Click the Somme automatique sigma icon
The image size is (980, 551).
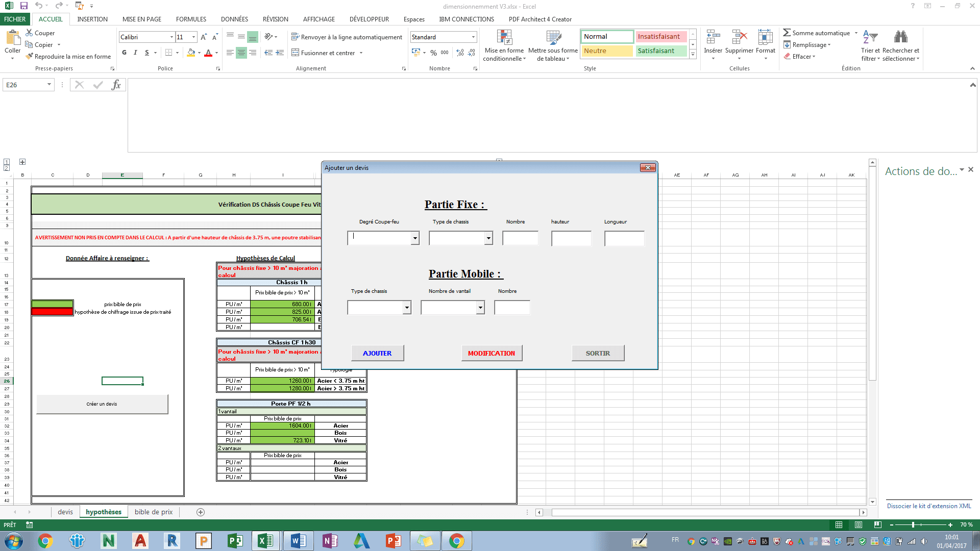coord(787,33)
